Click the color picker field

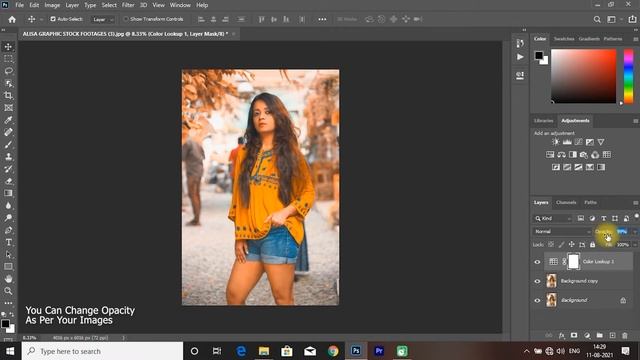click(583, 76)
